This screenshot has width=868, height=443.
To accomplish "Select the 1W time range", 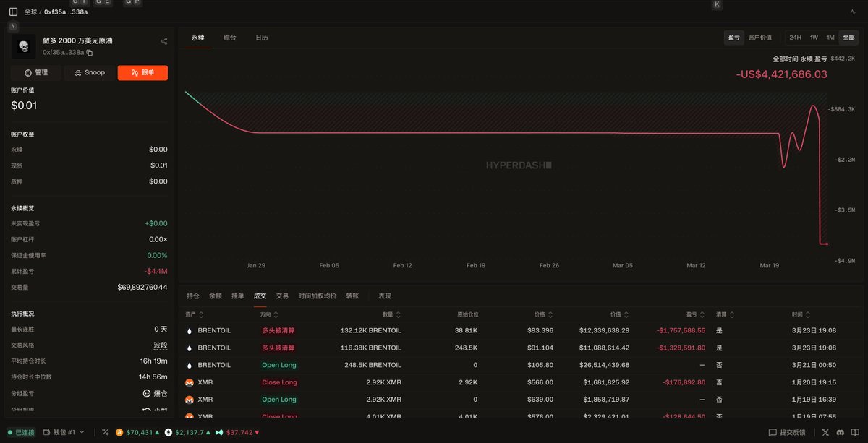I will coord(814,38).
